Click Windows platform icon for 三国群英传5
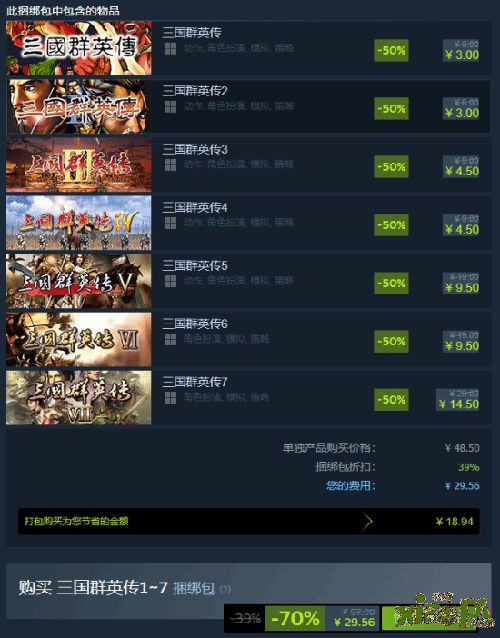This screenshot has width=500, height=638. tap(170, 281)
